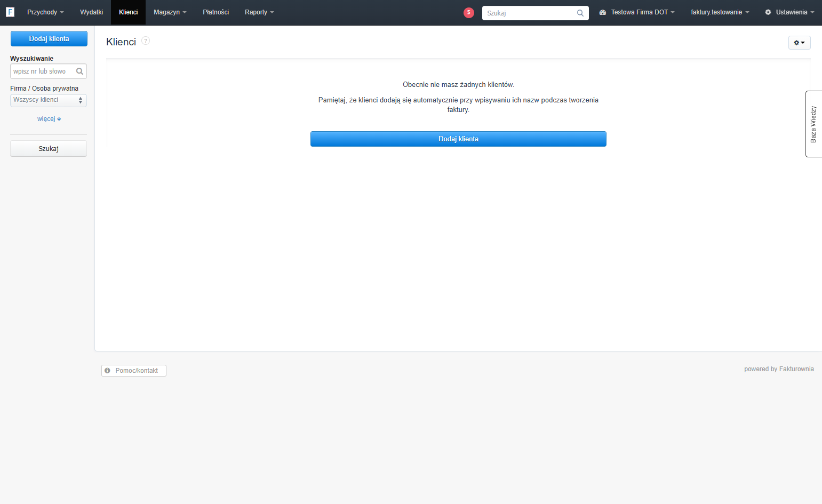Click the magnifier icon in top search
Image resolution: width=822 pixels, height=504 pixels.
click(x=580, y=13)
